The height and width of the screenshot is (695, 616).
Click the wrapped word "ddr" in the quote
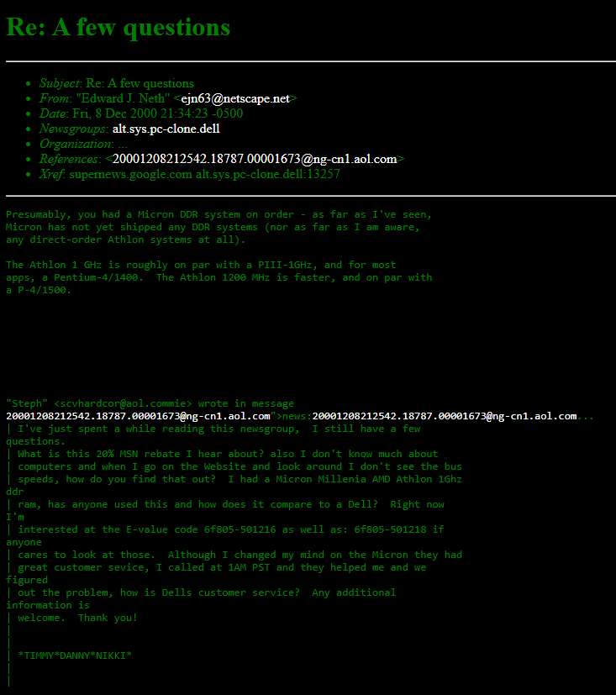[15, 492]
